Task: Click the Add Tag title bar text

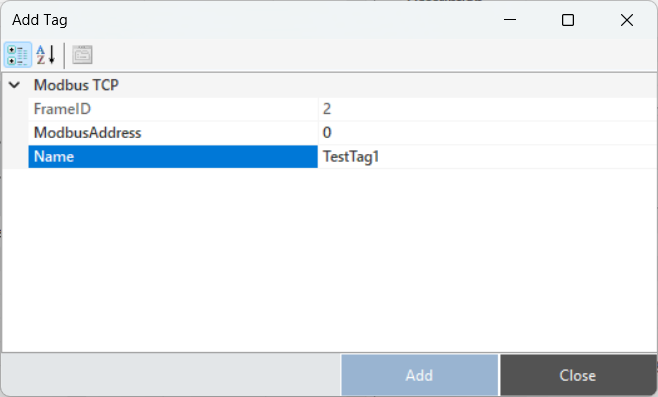Action: pos(40,20)
